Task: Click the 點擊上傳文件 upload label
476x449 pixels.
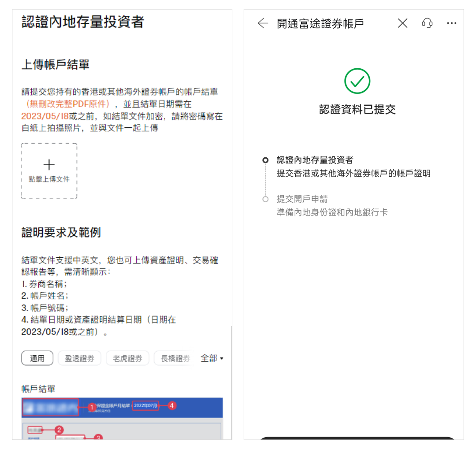Action: click(x=49, y=179)
